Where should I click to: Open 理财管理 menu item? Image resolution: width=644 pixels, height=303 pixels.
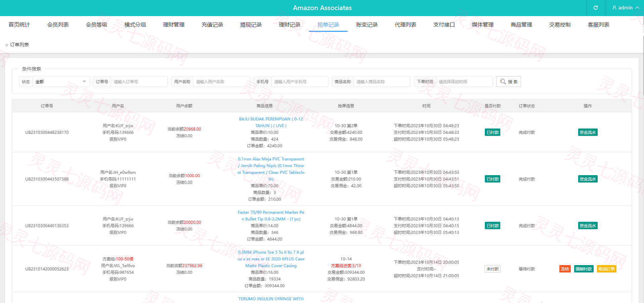[x=174, y=24]
